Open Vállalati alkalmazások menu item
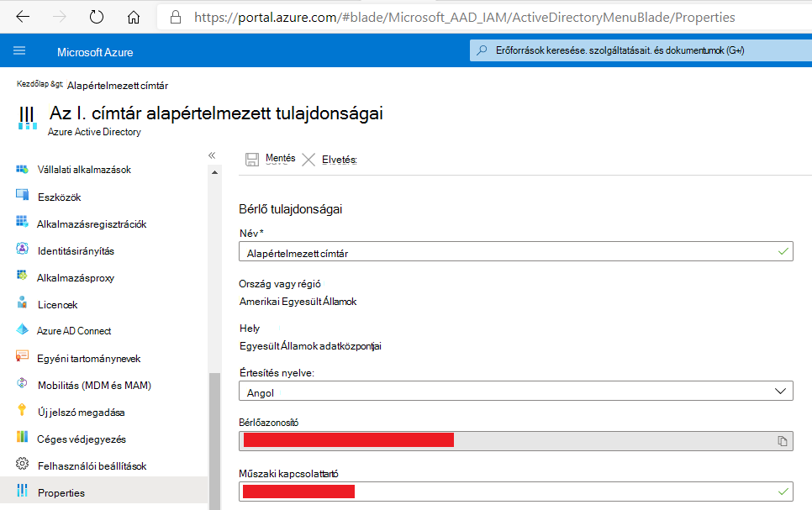The image size is (812, 510). pyautogui.click(x=84, y=170)
